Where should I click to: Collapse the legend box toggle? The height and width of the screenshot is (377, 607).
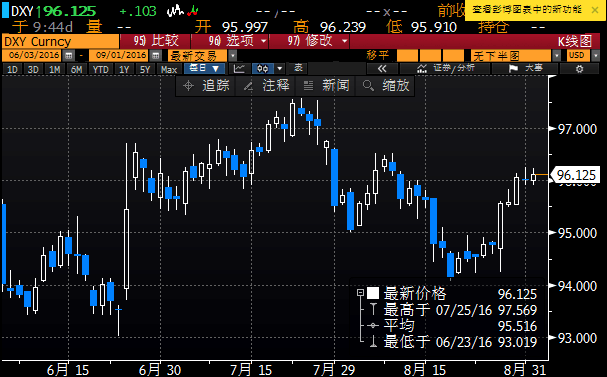coord(360,293)
